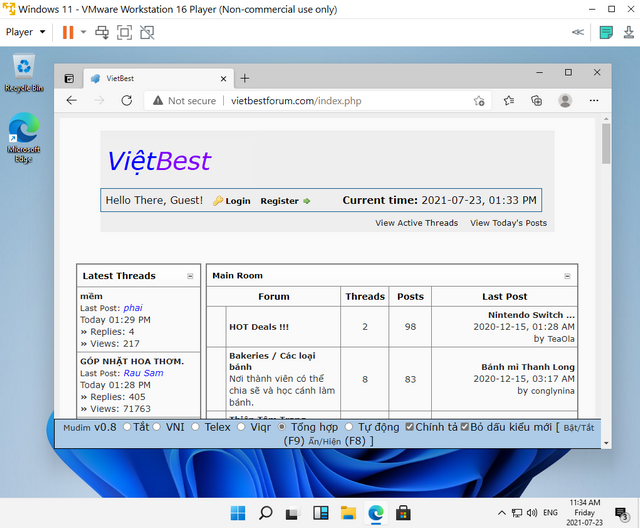Open Edge Settings and more menu
Viewport: 640px width, 528px height.
click(x=594, y=100)
